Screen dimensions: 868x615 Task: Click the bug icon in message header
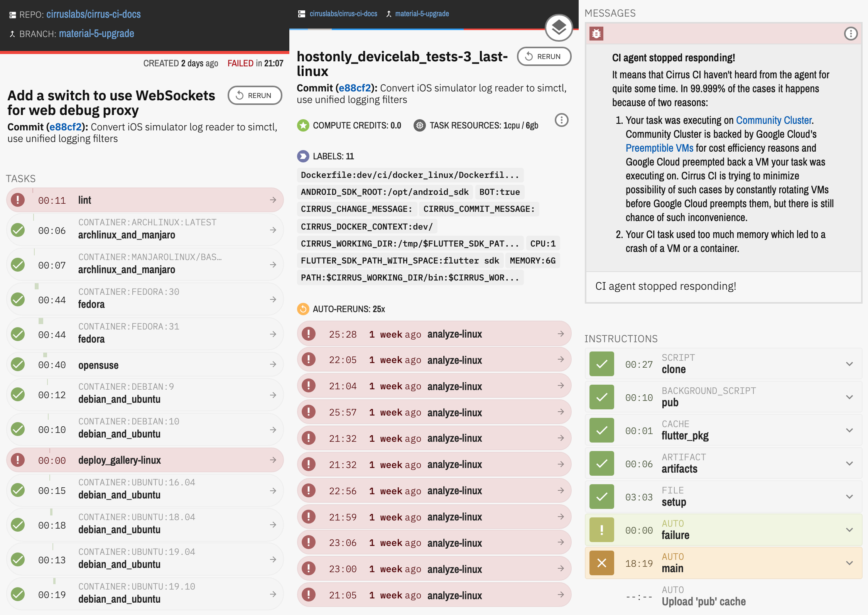click(x=596, y=34)
